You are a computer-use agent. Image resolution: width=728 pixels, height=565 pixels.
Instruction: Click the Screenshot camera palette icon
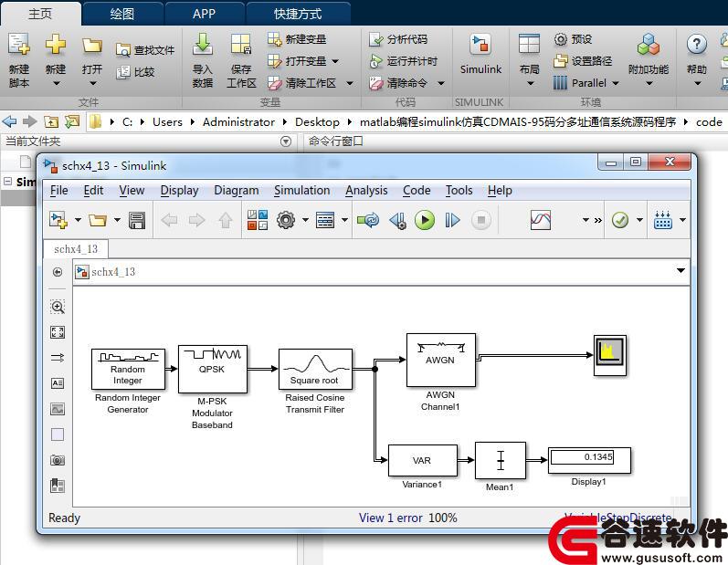(x=58, y=460)
